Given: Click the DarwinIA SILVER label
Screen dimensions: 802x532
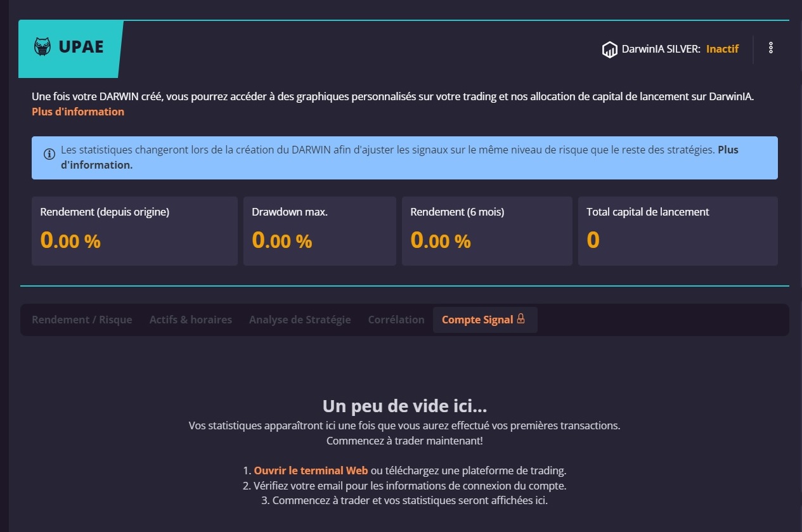Looking at the screenshot, I should pyautogui.click(x=661, y=49).
